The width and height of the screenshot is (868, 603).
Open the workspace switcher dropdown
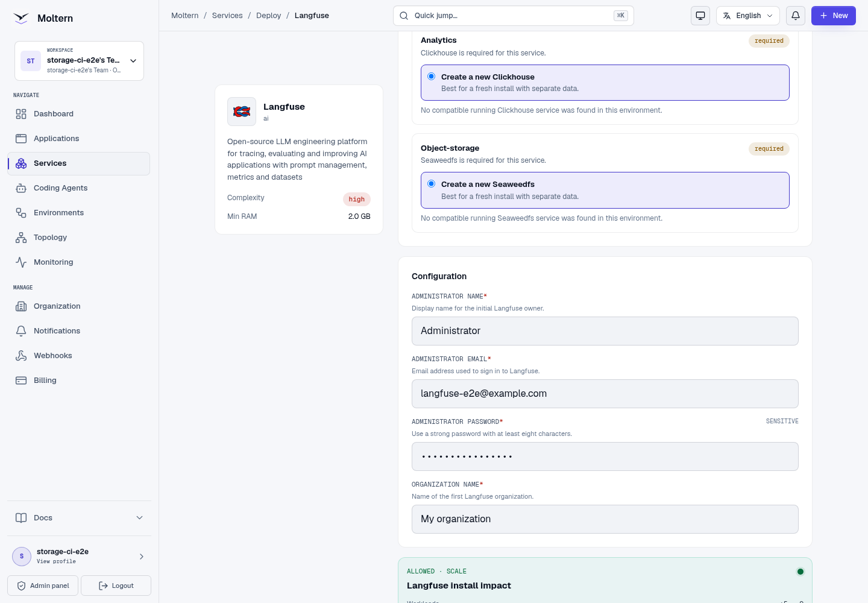[x=79, y=61]
